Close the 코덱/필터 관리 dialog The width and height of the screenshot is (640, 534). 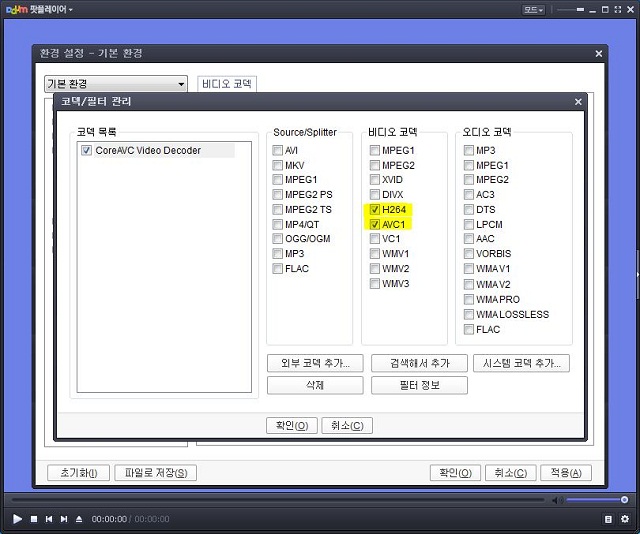[x=578, y=102]
